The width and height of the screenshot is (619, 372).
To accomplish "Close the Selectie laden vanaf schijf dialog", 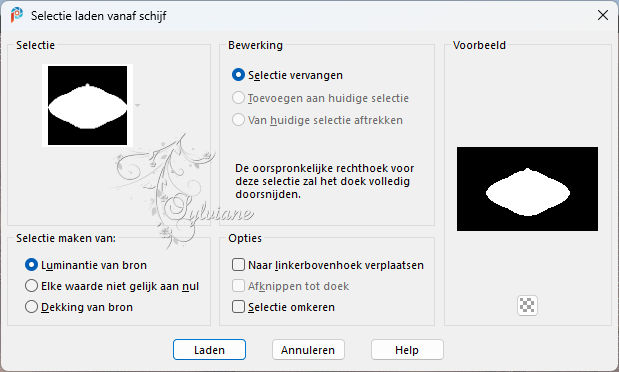I will 602,15.
